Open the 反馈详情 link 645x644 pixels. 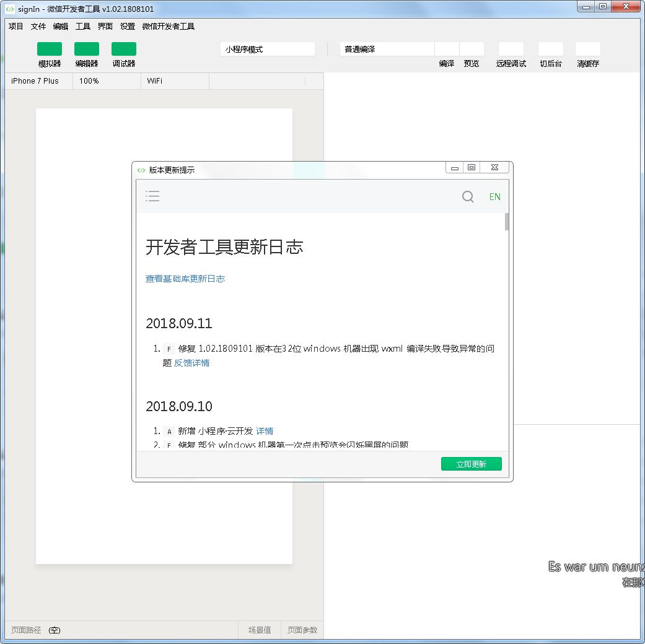191,363
